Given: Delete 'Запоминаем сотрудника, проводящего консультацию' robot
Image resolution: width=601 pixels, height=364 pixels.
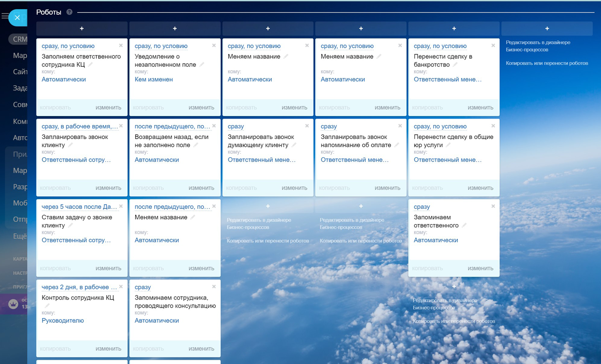Looking at the screenshot, I should [x=213, y=287].
